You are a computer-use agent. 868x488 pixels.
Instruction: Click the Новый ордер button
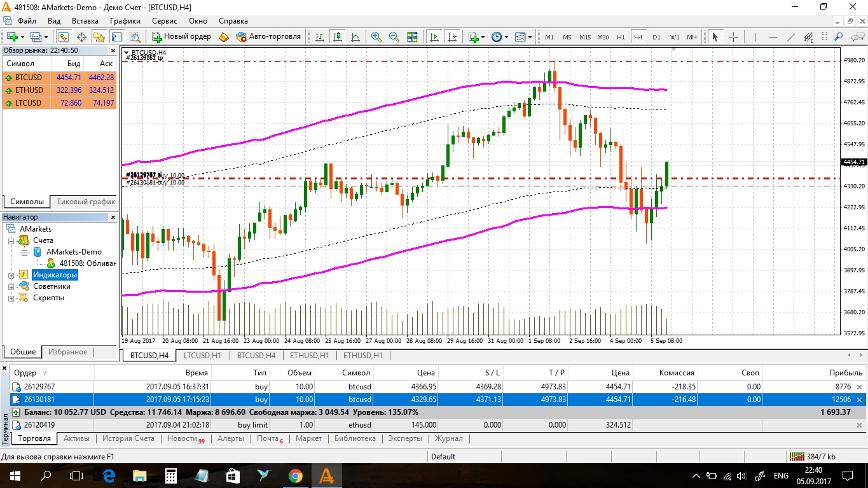(182, 37)
